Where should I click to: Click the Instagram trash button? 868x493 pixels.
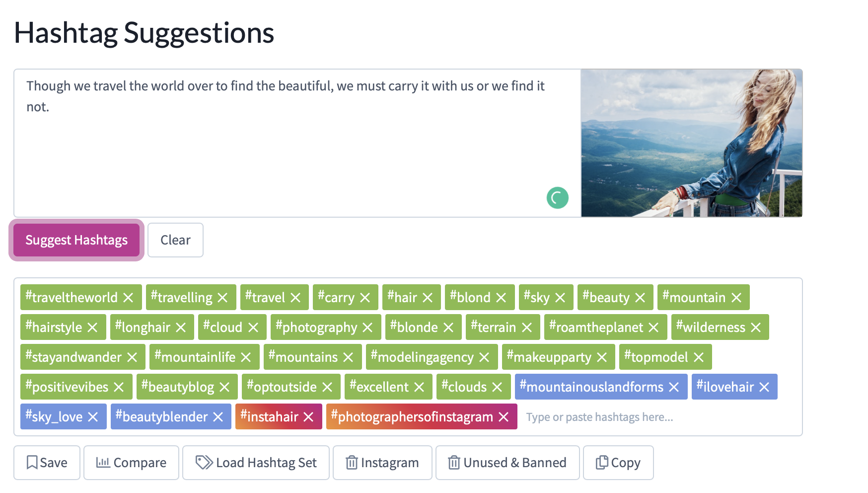click(x=382, y=463)
